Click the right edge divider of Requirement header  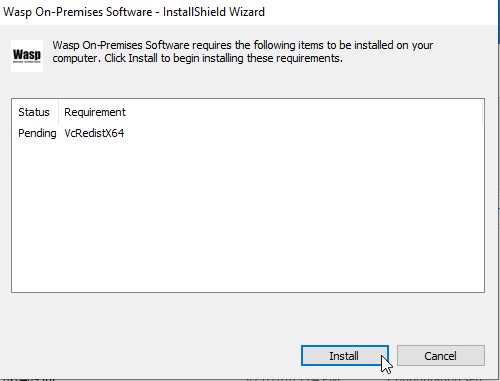click(x=482, y=112)
